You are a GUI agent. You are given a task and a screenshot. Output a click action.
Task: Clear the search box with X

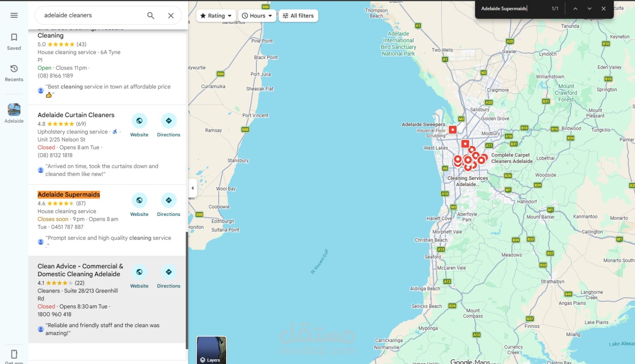pyautogui.click(x=171, y=15)
